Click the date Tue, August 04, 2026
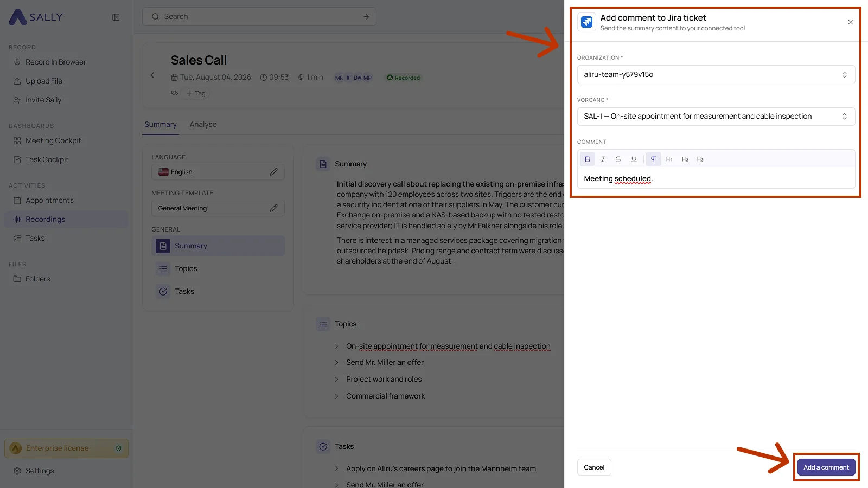This screenshot has height=488, width=868. [211, 78]
